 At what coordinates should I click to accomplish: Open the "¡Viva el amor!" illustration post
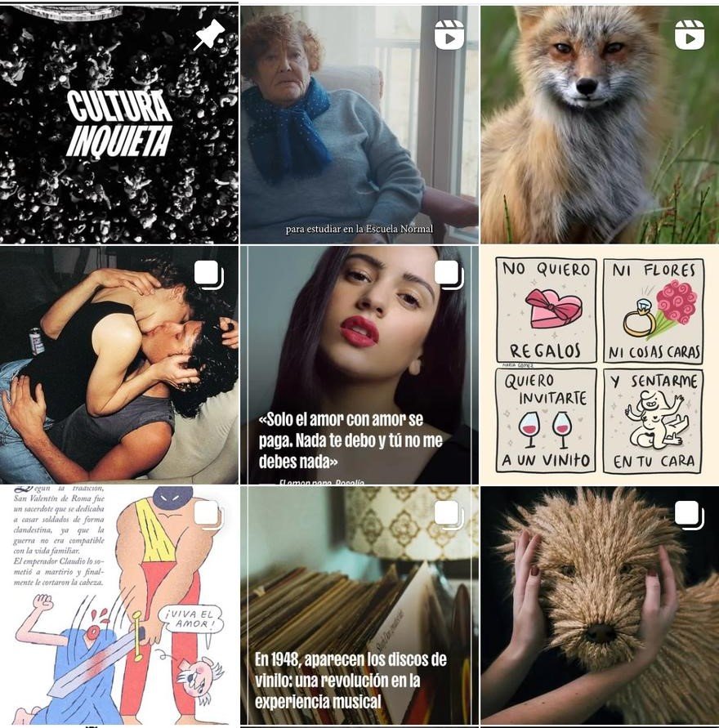point(119,605)
